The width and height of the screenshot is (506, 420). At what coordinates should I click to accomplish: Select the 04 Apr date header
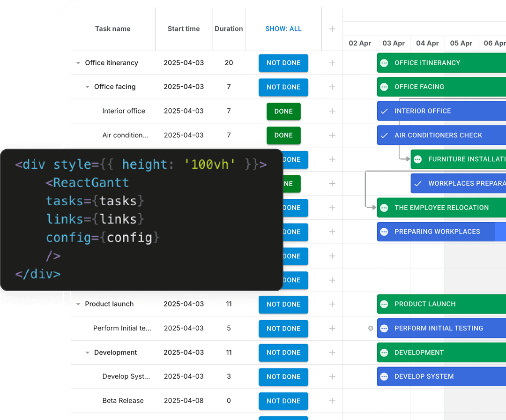(x=427, y=43)
